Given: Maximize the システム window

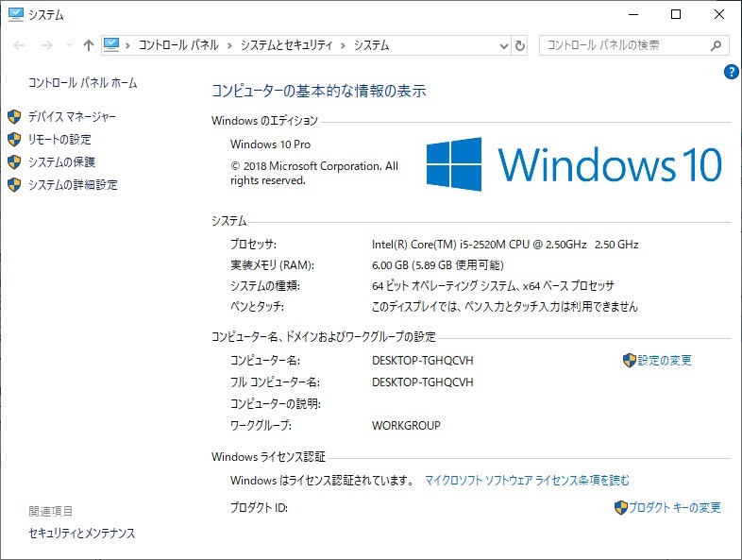Looking at the screenshot, I should pyautogui.click(x=676, y=15).
